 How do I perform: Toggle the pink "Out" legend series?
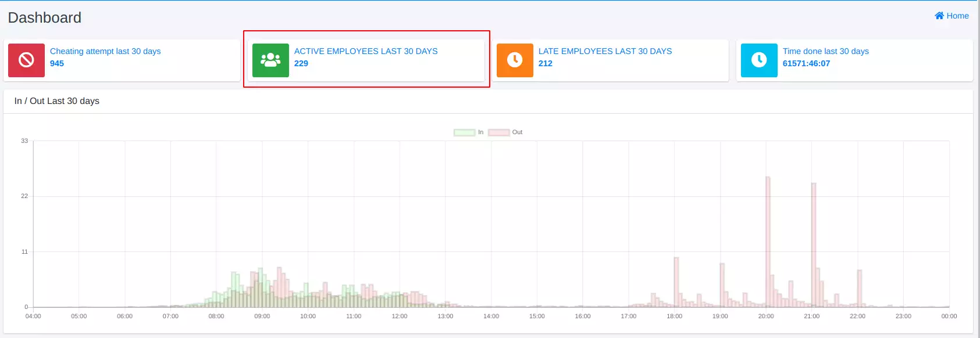tap(505, 132)
